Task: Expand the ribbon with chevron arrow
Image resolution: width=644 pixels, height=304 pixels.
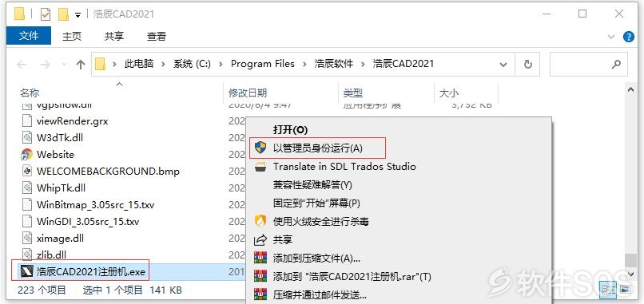Action: pos(611,37)
